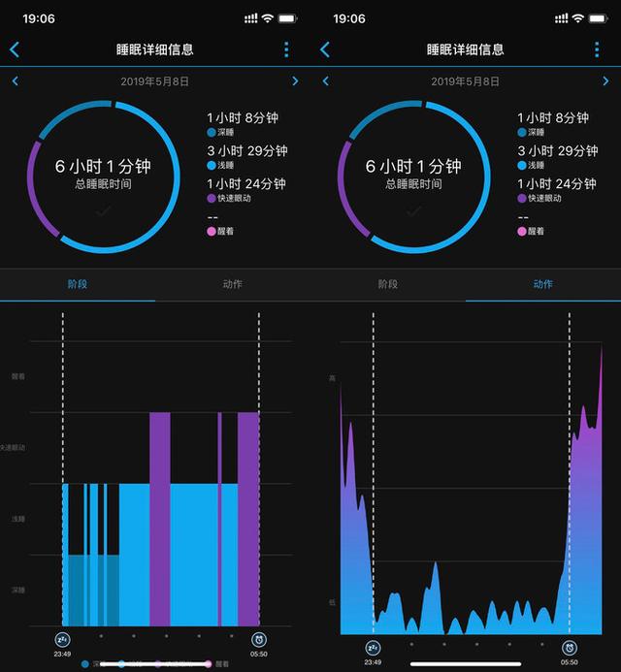Select the 动作 tab on the left screen
The image size is (621, 672).
232,284
